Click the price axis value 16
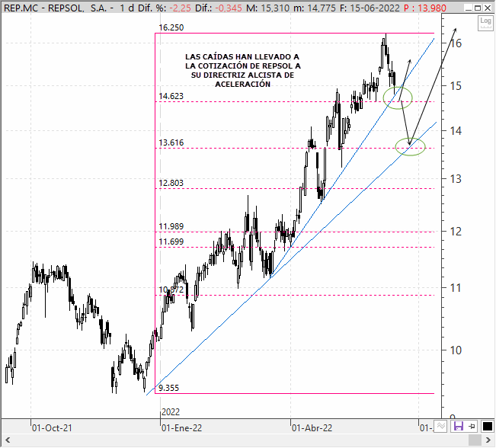496x448 pixels. [456, 43]
